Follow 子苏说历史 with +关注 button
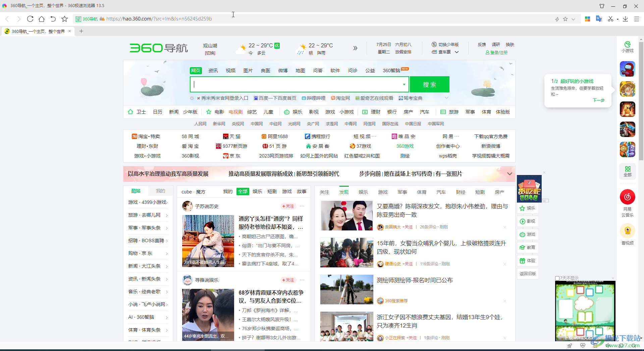Image resolution: width=644 pixels, height=351 pixels. tap(288, 206)
